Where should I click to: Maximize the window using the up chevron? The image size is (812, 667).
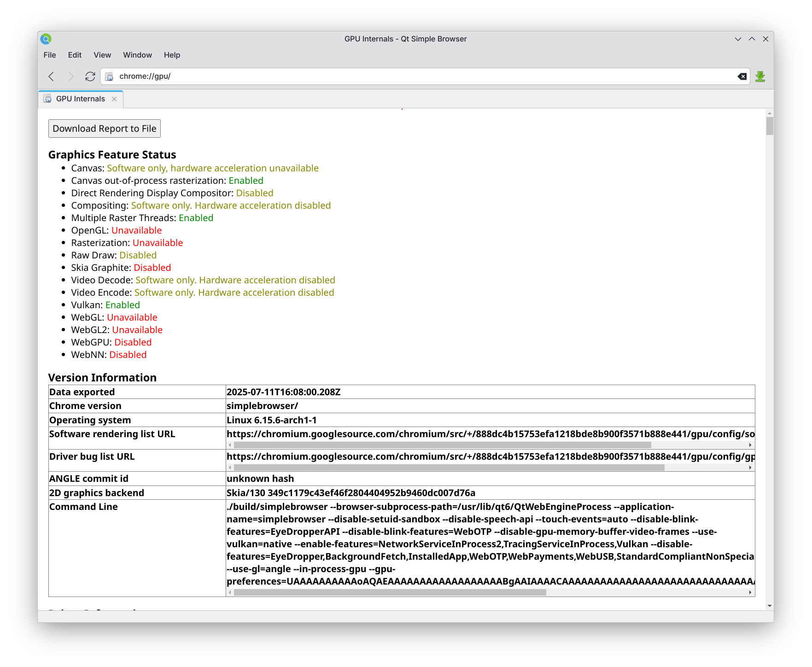point(752,39)
